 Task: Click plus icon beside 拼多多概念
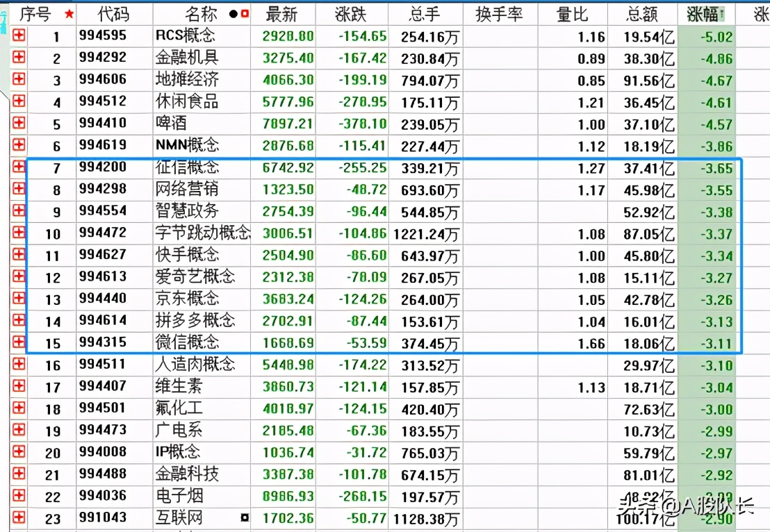click(x=19, y=320)
